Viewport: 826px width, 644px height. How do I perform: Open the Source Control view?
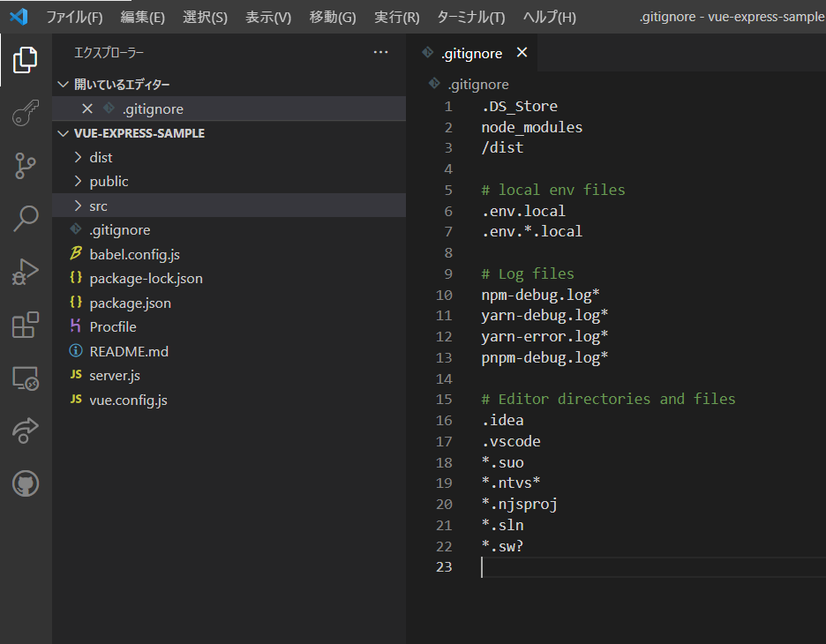tap(26, 166)
